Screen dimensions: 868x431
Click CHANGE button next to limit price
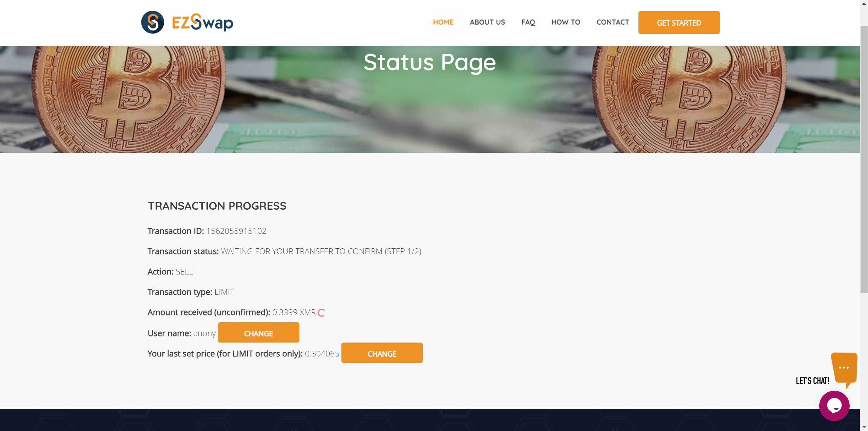[382, 353]
